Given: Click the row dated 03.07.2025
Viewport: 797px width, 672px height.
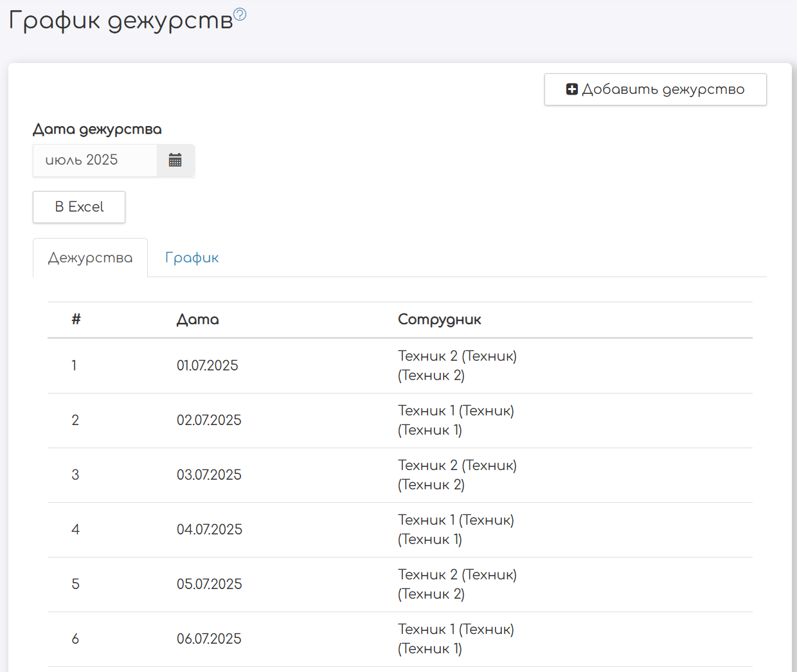Looking at the screenshot, I should click(x=209, y=475).
